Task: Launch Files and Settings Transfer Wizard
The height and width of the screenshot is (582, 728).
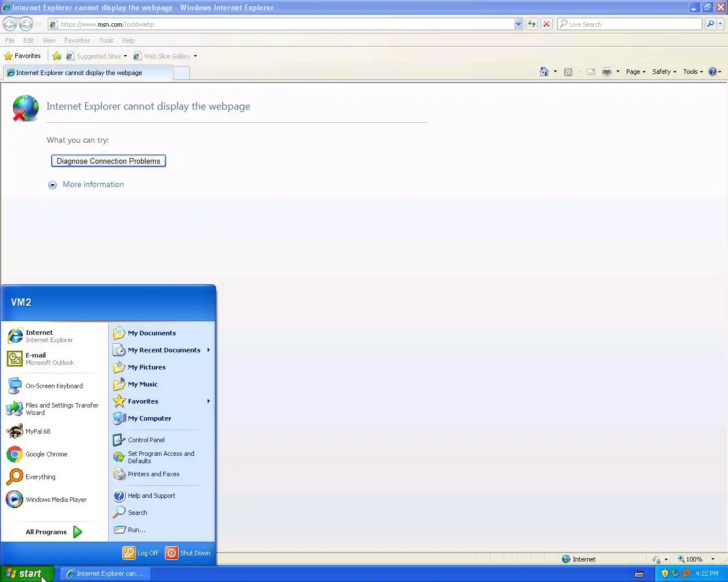Action: (55, 409)
